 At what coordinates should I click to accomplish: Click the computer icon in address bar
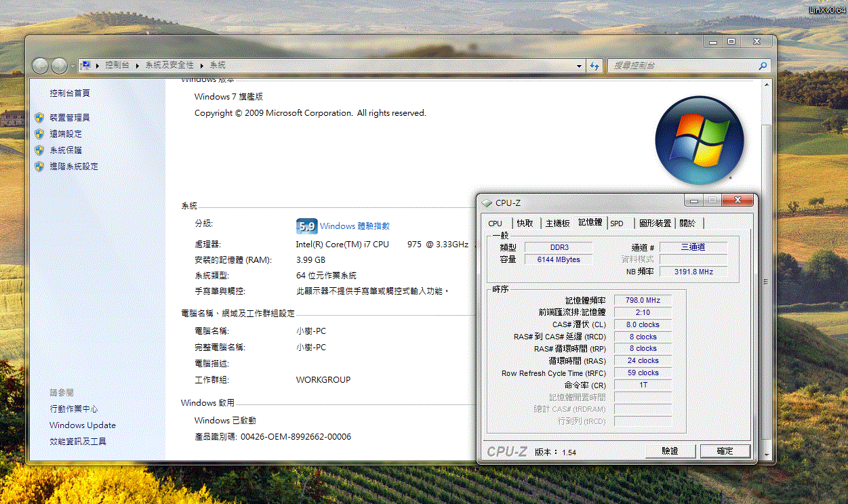coord(86,65)
